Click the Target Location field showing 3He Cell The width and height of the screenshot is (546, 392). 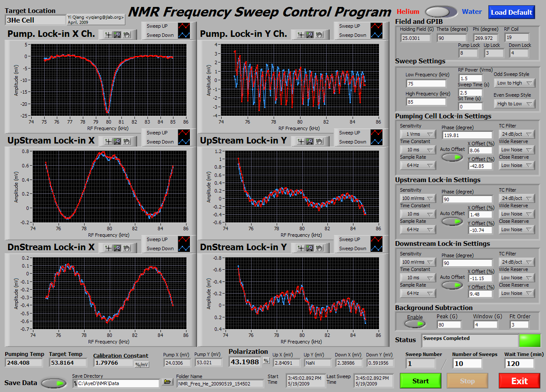(35, 20)
